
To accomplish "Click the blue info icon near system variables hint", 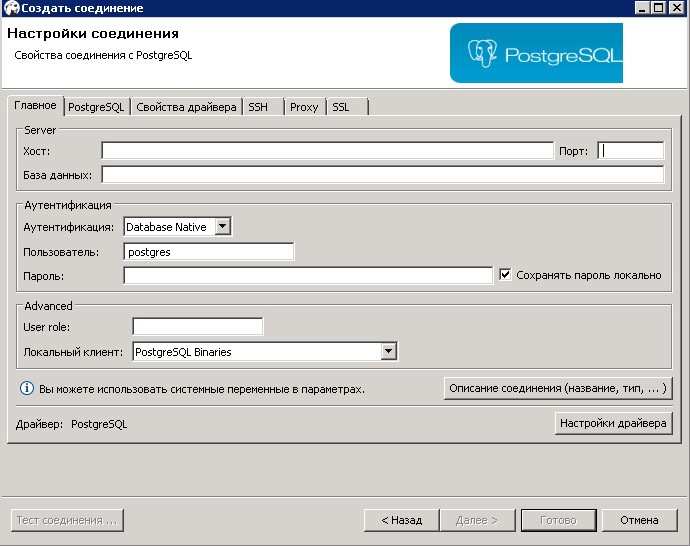I will [x=27, y=388].
